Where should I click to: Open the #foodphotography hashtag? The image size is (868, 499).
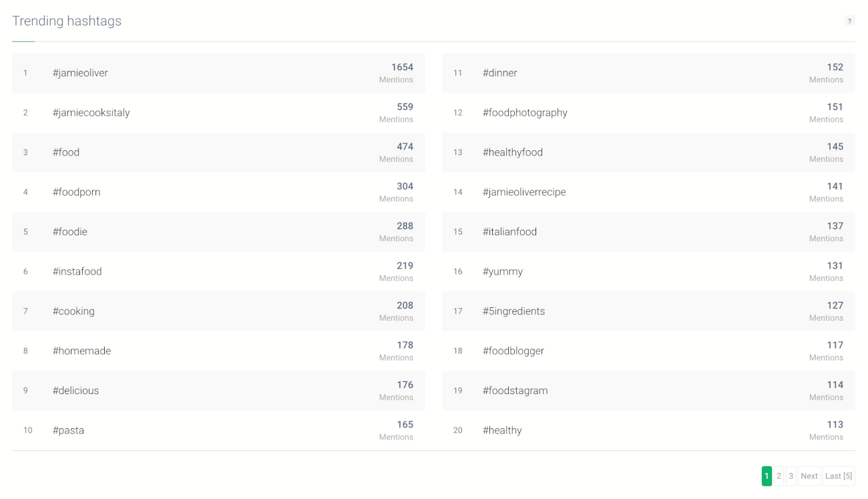click(525, 113)
